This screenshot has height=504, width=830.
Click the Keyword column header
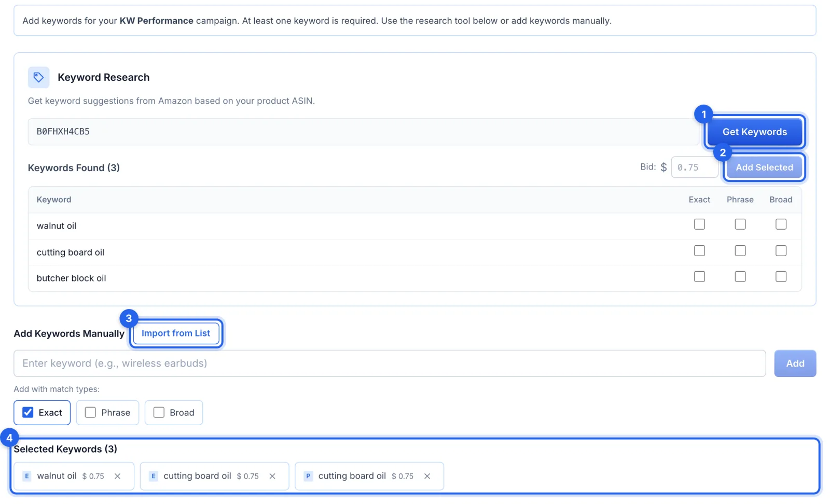coord(54,200)
